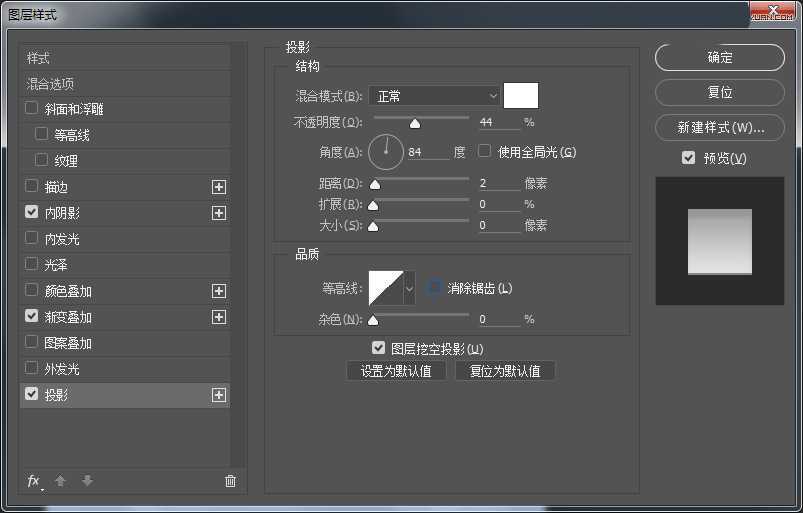This screenshot has height=513, width=803.
Task: Add another 投影 effect with plus icon
Action: tap(219, 395)
